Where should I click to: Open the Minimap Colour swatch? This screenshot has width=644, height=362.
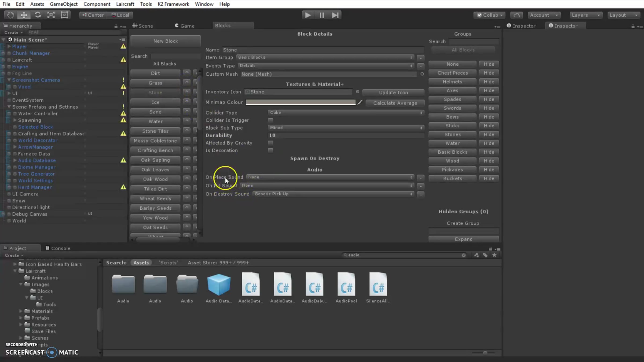click(x=301, y=102)
